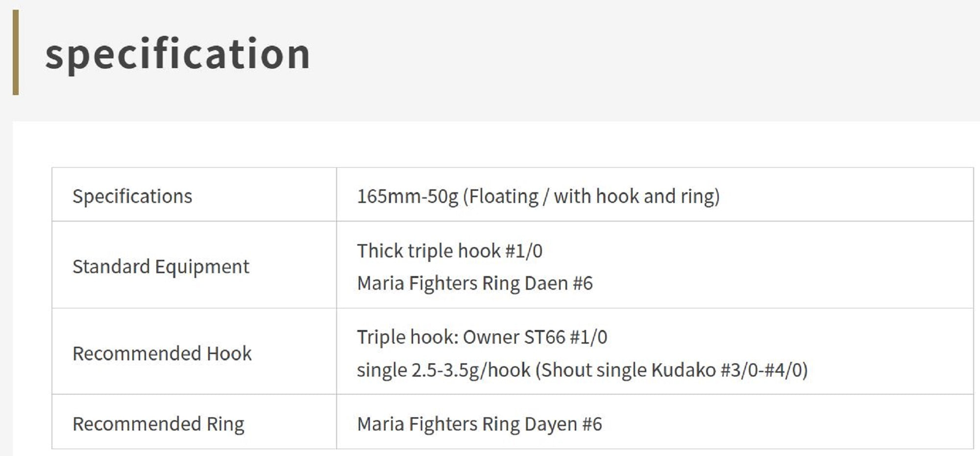Screen dimensions: 980x456
Task: Click "#6" after Ring Dayen
Action: tap(592, 424)
